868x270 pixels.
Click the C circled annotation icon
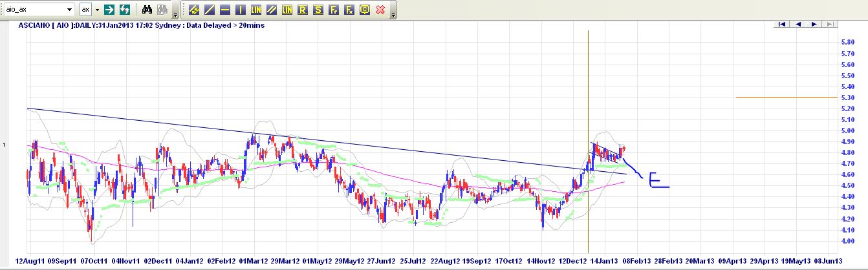click(365, 10)
